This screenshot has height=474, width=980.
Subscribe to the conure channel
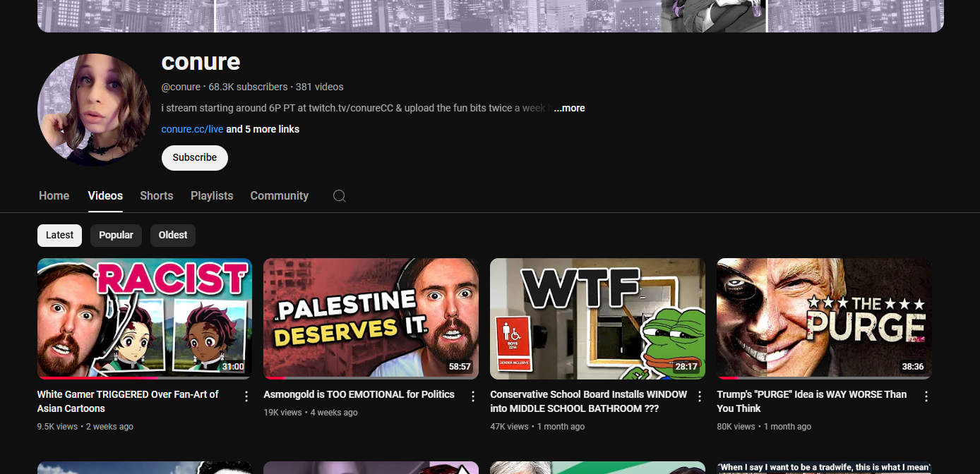[x=195, y=158]
